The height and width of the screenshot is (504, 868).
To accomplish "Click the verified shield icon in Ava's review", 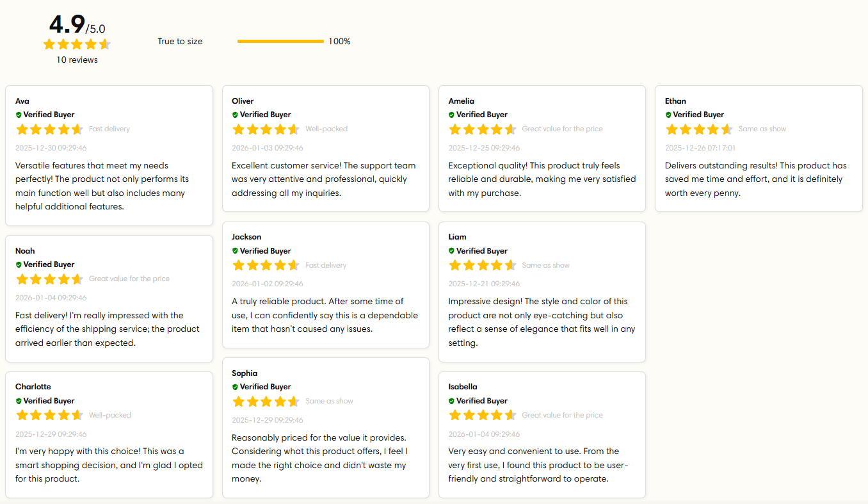I will [19, 115].
